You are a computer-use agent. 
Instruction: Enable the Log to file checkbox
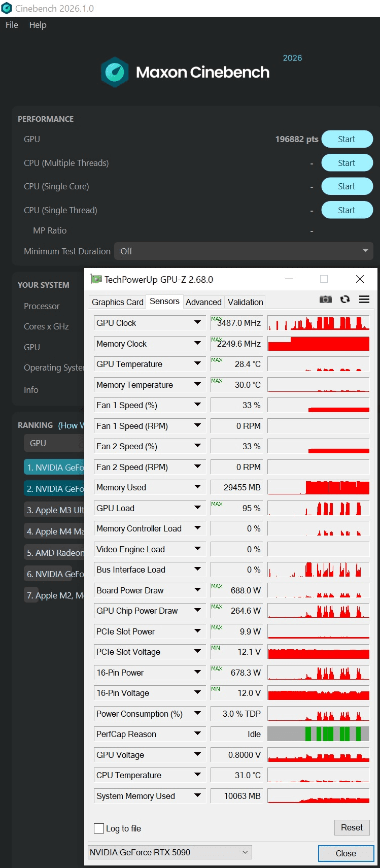[99, 828]
